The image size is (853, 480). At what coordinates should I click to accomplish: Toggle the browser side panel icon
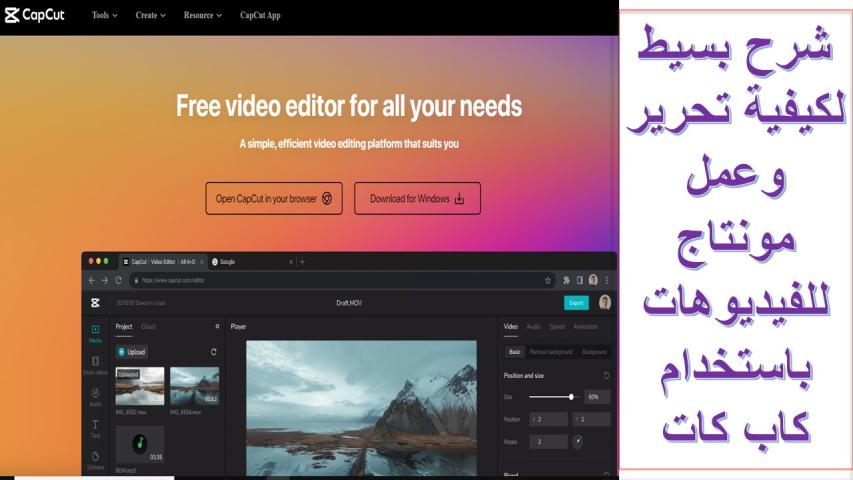(580, 280)
